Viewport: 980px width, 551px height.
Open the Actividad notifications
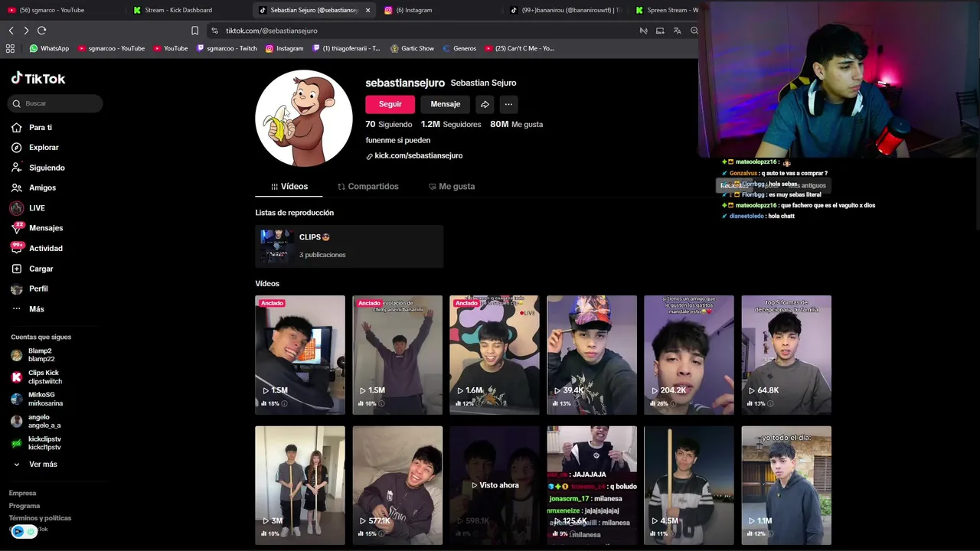tap(37, 248)
